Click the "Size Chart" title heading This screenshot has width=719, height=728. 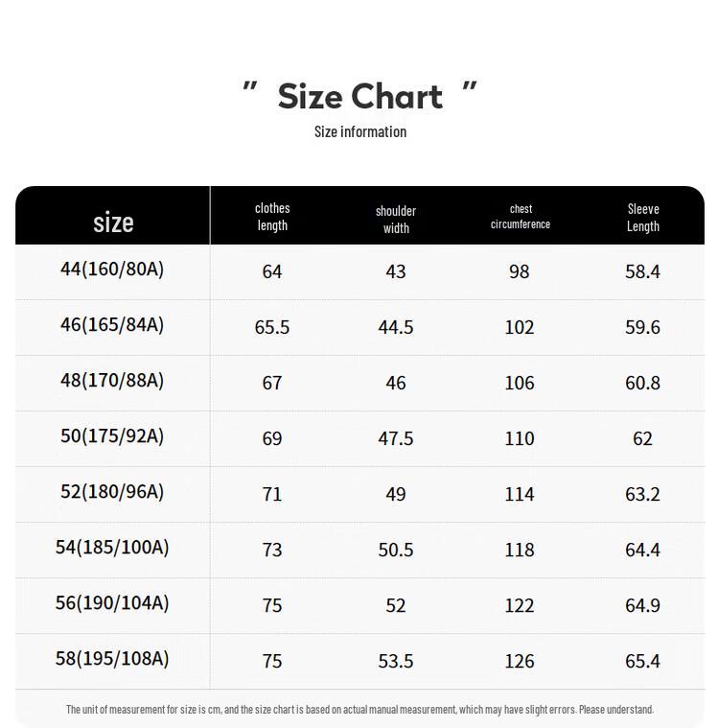tap(359, 97)
